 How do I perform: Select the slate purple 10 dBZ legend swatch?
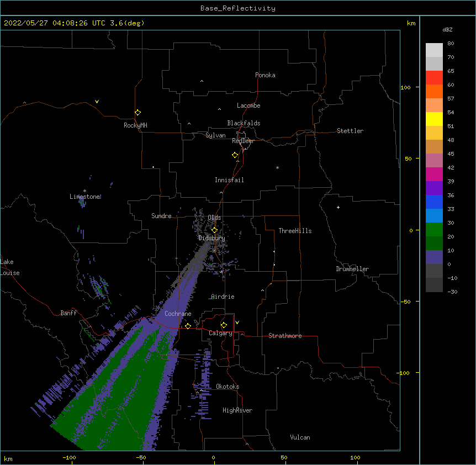pyautogui.click(x=434, y=257)
